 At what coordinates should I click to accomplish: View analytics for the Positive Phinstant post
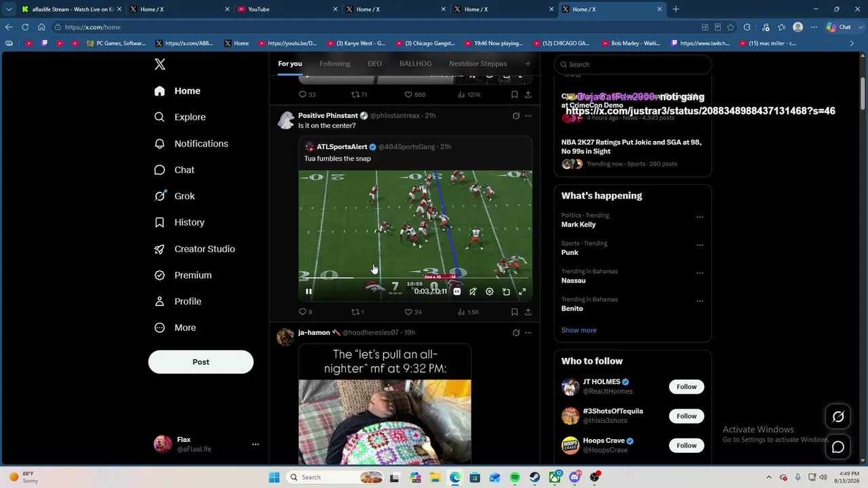[469, 312]
